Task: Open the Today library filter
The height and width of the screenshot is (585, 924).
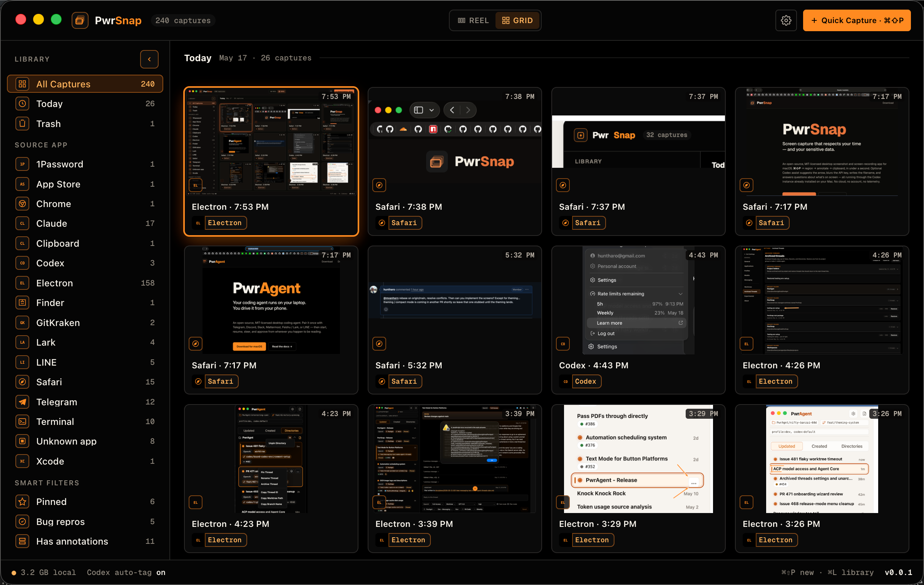Action: [x=85, y=104]
